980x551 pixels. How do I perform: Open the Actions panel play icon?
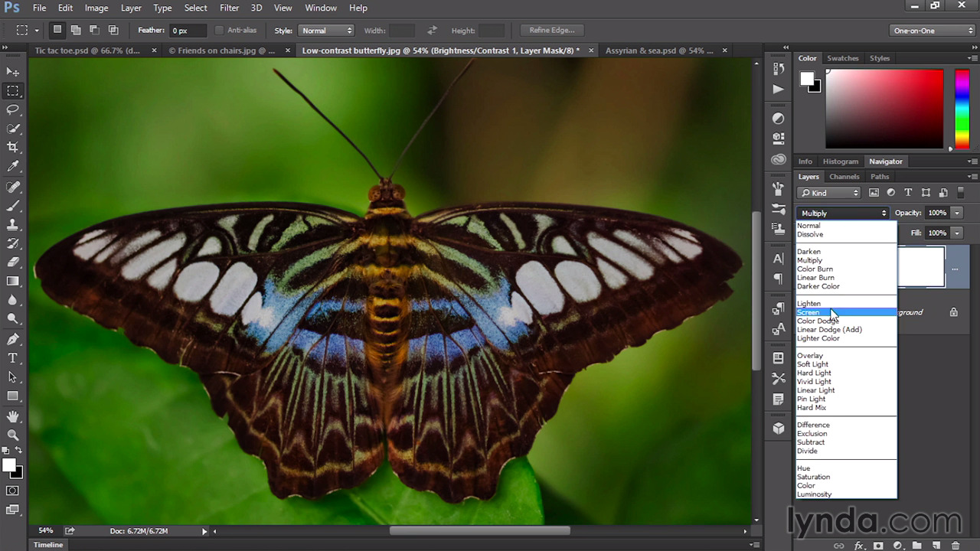[x=779, y=89]
